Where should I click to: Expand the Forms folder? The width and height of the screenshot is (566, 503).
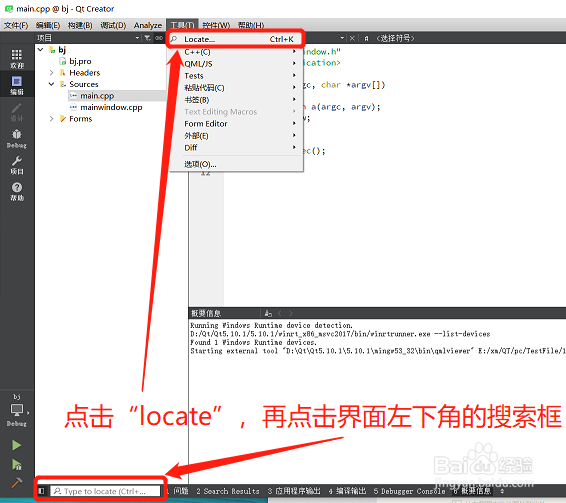[51, 118]
